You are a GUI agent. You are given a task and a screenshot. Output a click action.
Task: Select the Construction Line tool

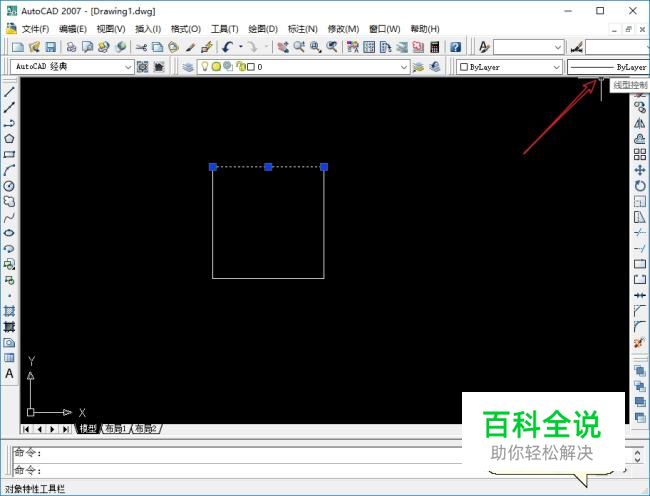[9, 107]
